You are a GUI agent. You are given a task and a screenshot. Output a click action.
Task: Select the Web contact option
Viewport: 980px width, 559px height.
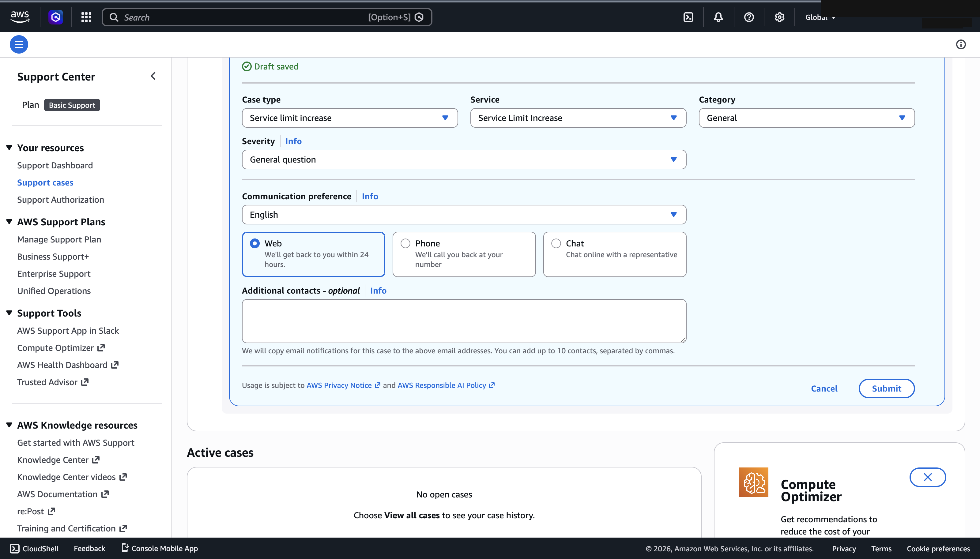tap(313, 254)
